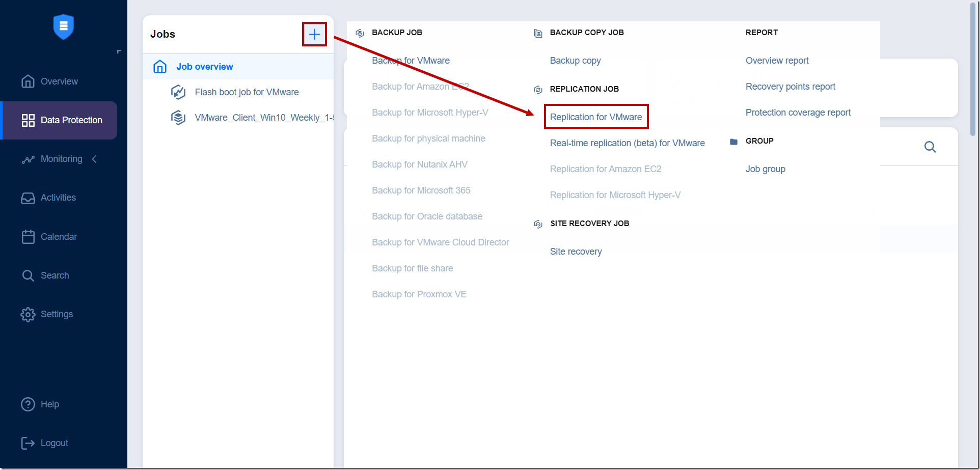The image size is (980, 470).
Task: Choose Backup for Amazon EC2
Action: (x=420, y=87)
